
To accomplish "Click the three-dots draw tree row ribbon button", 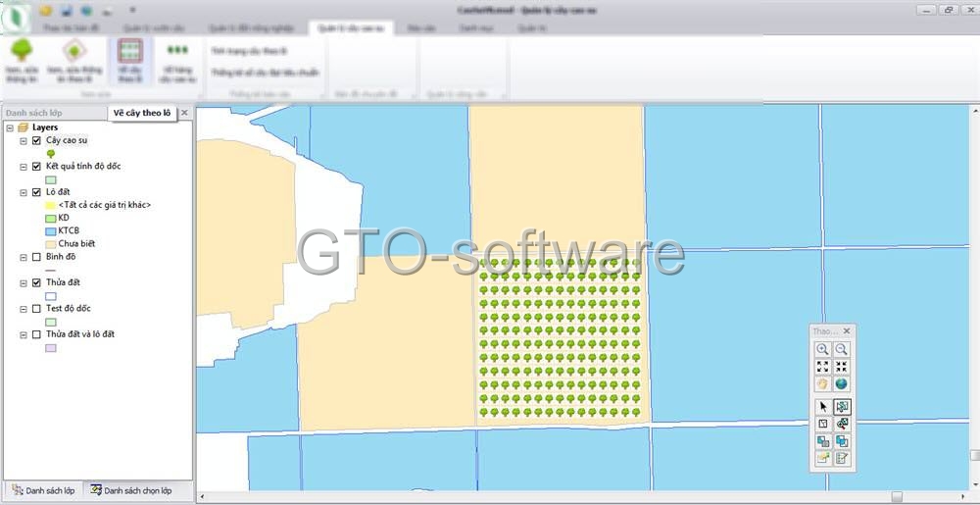I will (177, 61).
